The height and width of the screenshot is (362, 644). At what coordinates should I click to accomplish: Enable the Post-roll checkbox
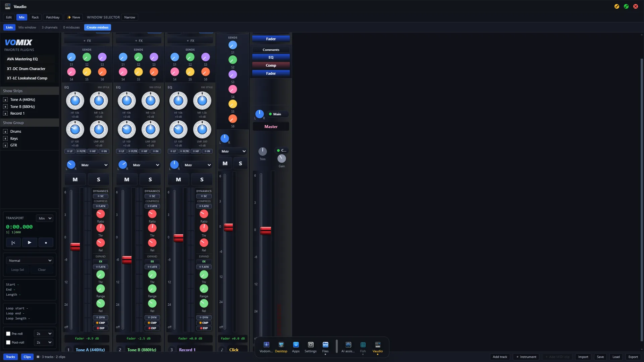8,343
